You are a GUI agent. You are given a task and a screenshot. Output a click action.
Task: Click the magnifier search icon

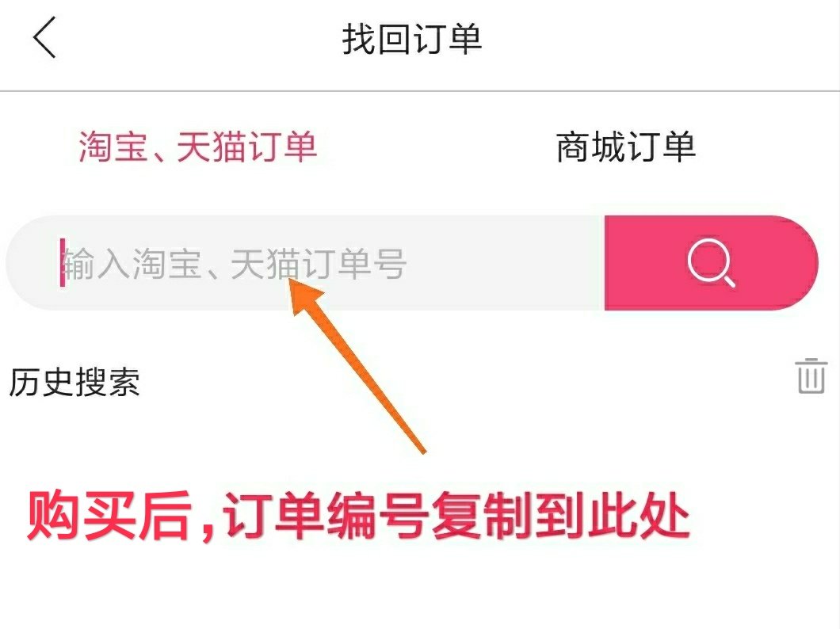712,263
